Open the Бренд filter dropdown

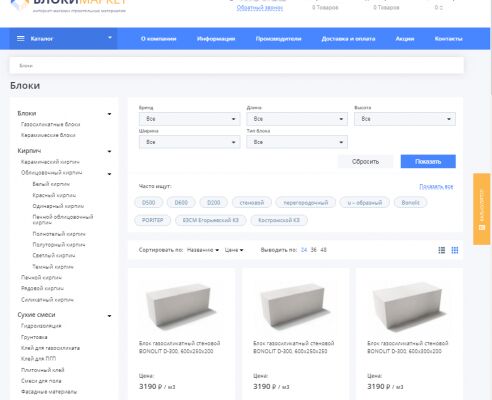189,119
